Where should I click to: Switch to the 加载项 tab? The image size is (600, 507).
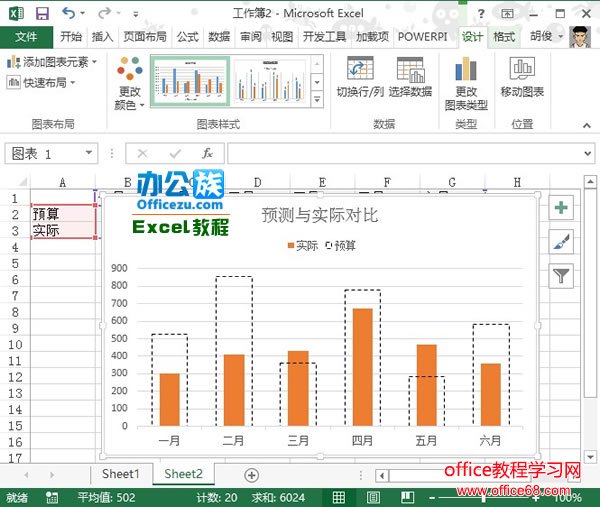(372, 37)
